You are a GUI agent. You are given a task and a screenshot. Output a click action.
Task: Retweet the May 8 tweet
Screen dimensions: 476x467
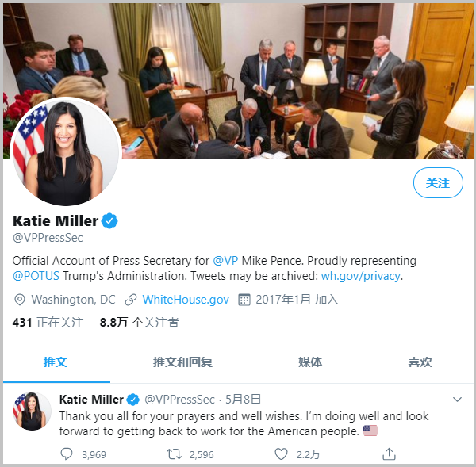(x=174, y=454)
